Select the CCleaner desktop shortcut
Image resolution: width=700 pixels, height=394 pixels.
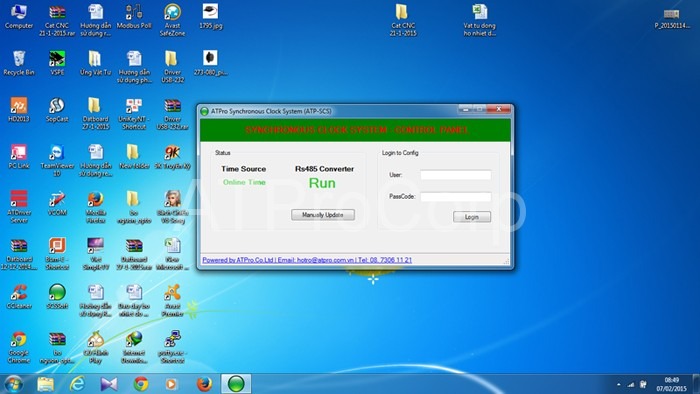(x=19, y=297)
